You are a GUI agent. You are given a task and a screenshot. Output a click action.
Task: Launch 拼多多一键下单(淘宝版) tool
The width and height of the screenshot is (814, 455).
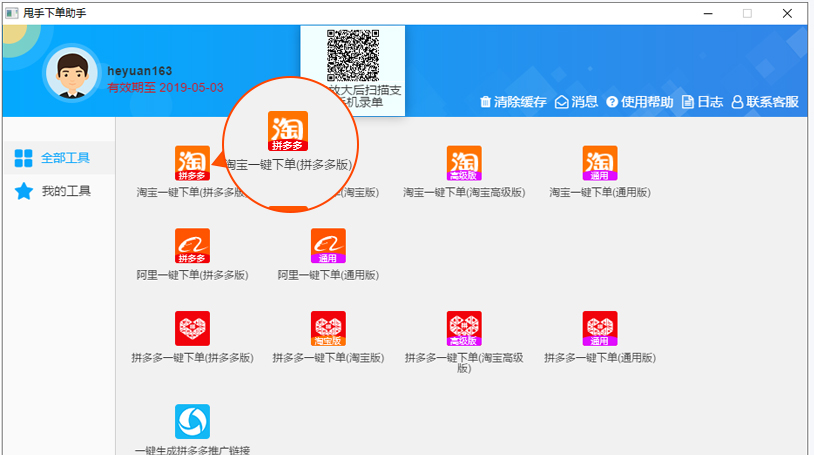328,328
